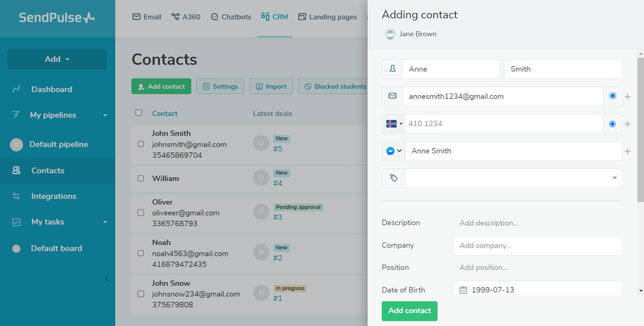Click the plus icon beside phone field
The height and width of the screenshot is (326, 644).
pyautogui.click(x=628, y=124)
